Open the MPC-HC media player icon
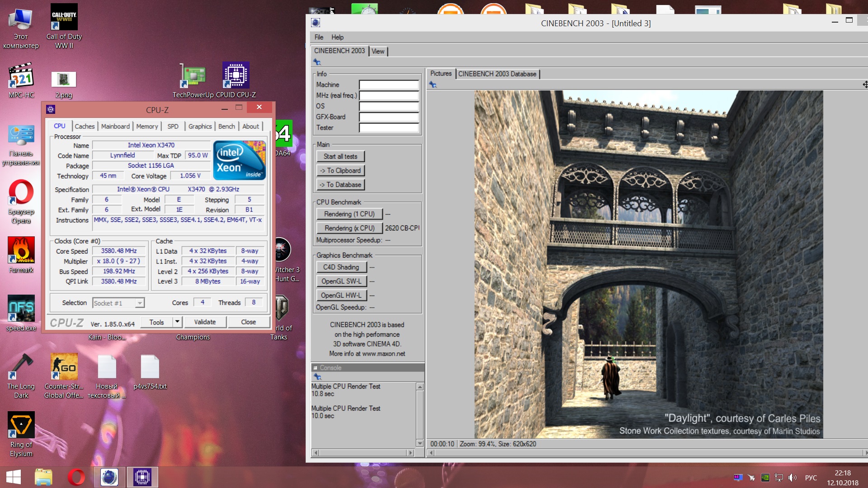Screen dimensions: 868x488 pos(21,81)
